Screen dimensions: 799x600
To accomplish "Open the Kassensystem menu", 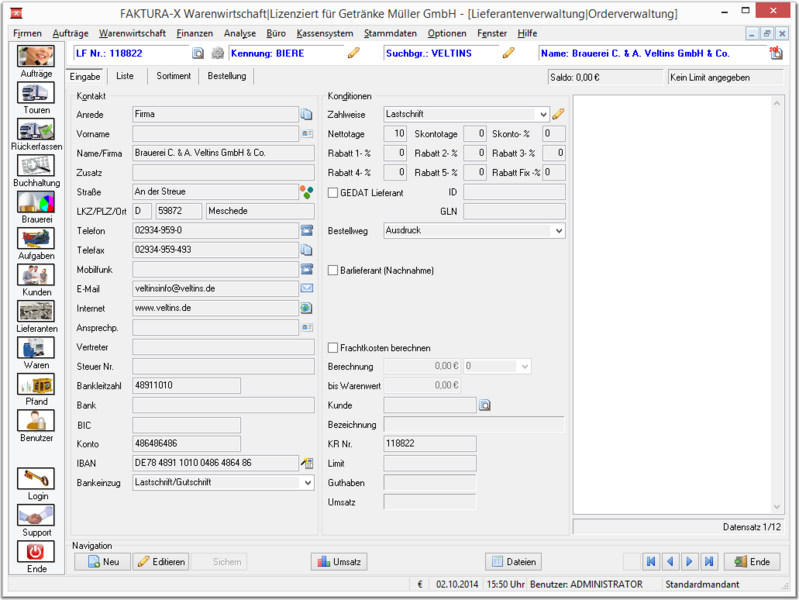I will (325, 33).
